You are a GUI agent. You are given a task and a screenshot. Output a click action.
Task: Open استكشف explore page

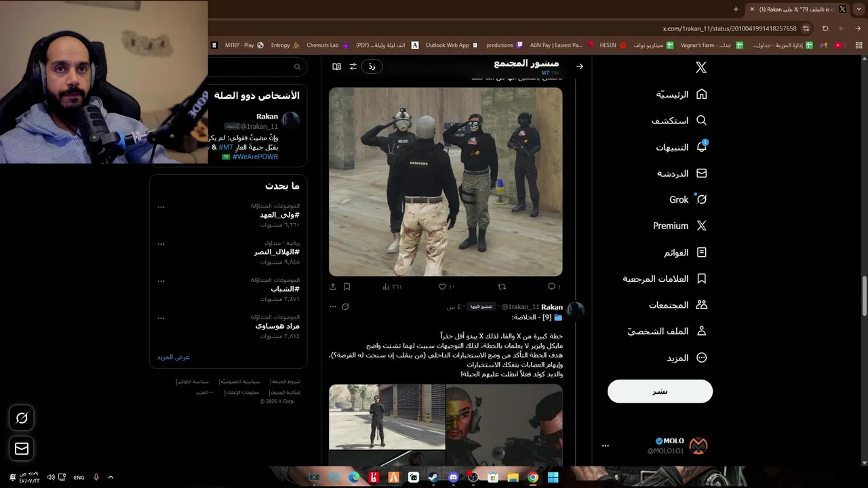pyautogui.click(x=679, y=121)
